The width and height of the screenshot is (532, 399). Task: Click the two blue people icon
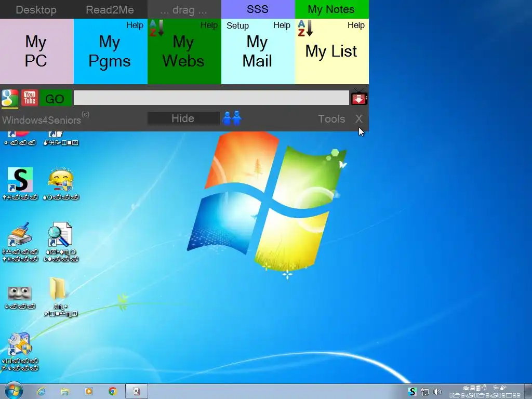[232, 118]
